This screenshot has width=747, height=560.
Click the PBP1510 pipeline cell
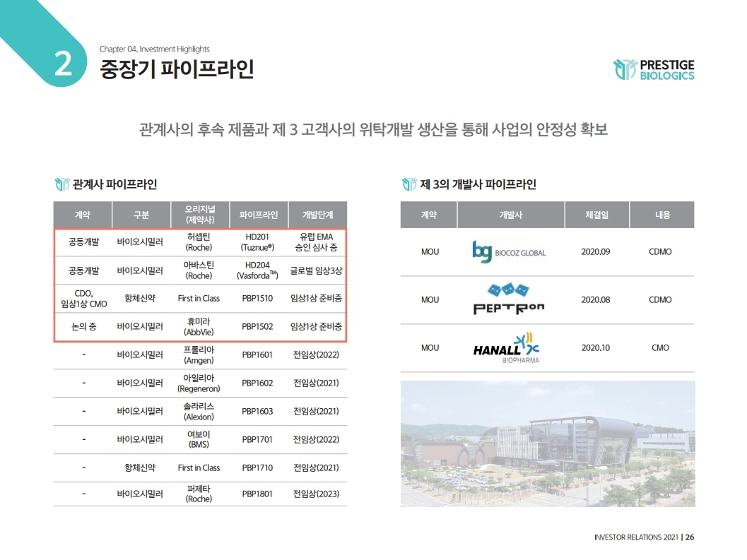coord(257,299)
